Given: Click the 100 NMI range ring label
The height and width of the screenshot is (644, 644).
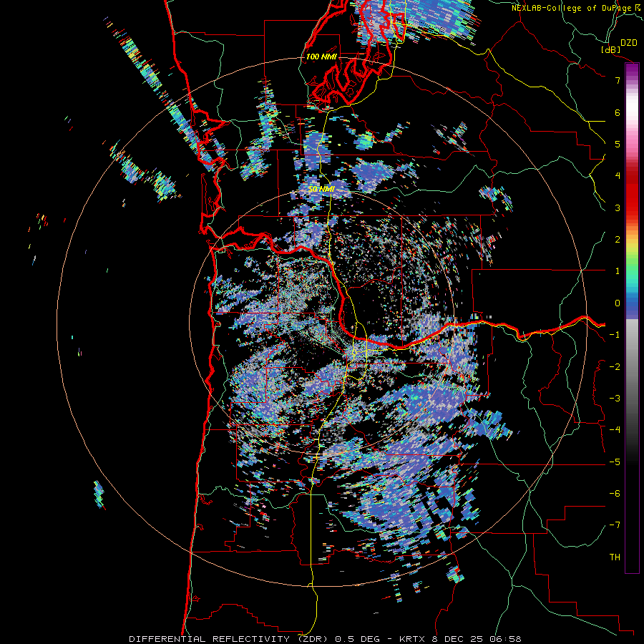Looking at the screenshot, I should coord(321,57).
